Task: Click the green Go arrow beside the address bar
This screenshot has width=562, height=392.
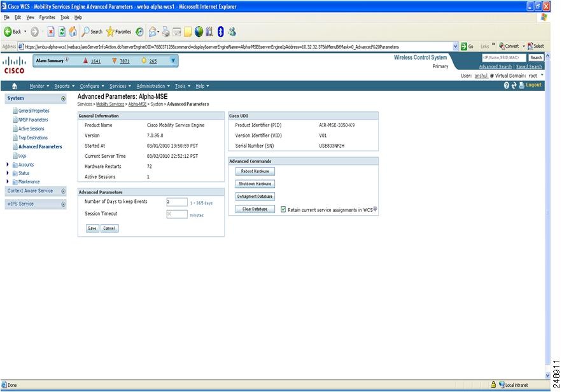Action: click(463, 45)
